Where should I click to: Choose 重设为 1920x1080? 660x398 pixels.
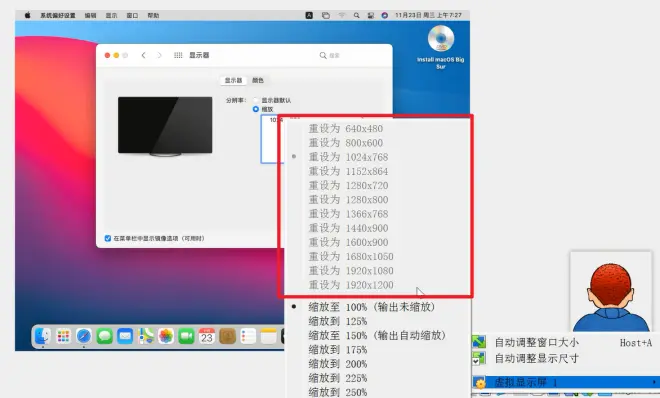coord(351,271)
